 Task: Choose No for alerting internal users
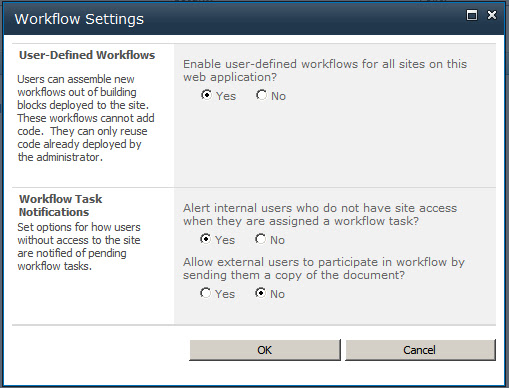tap(260, 239)
